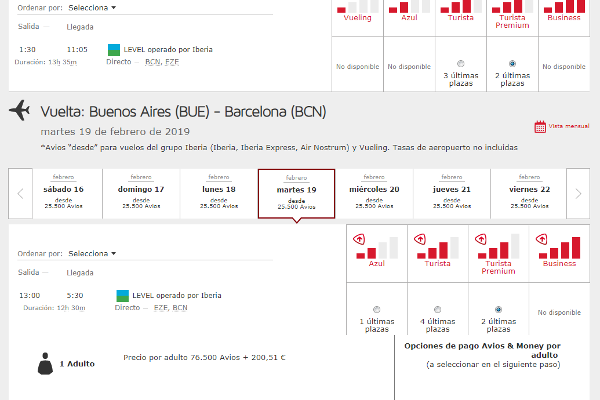Choose the viernes 22 febrero date tab

coord(530,194)
